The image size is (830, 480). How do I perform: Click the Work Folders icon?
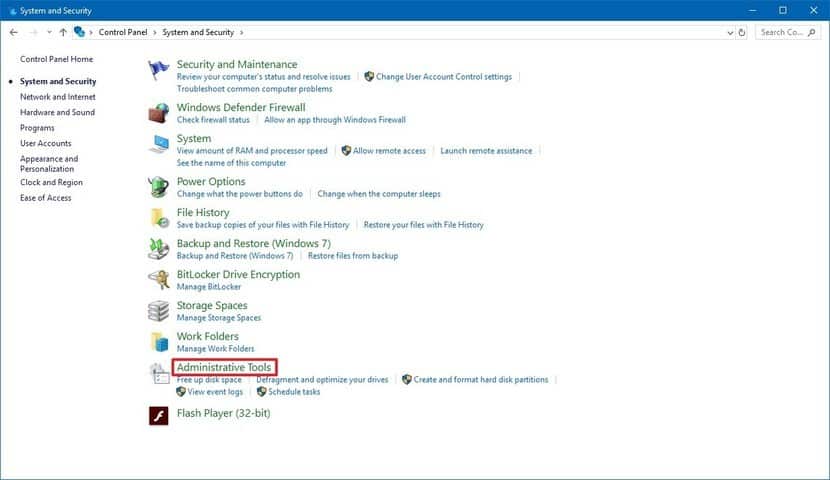[159, 342]
